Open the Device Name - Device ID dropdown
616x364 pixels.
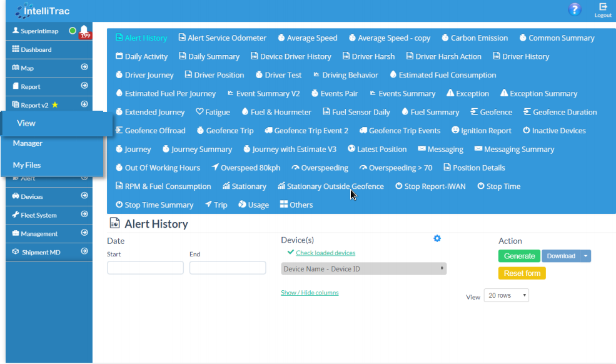[363, 269]
